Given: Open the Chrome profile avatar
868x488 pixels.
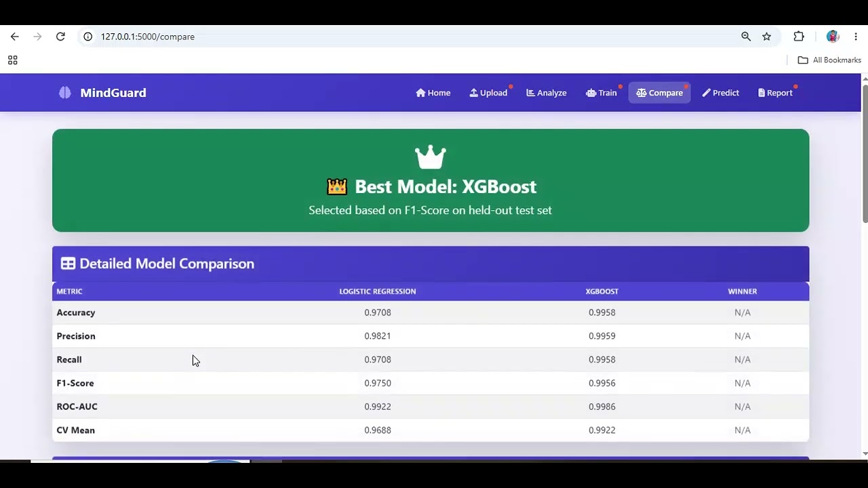Looking at the screenshot, I should 833,37.
